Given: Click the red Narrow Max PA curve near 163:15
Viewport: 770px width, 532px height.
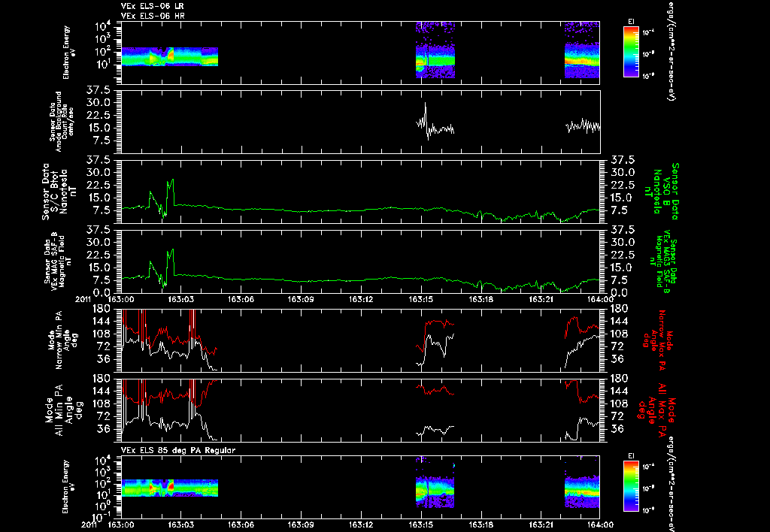Looking at the screenshot, I should tap(435, 334).
